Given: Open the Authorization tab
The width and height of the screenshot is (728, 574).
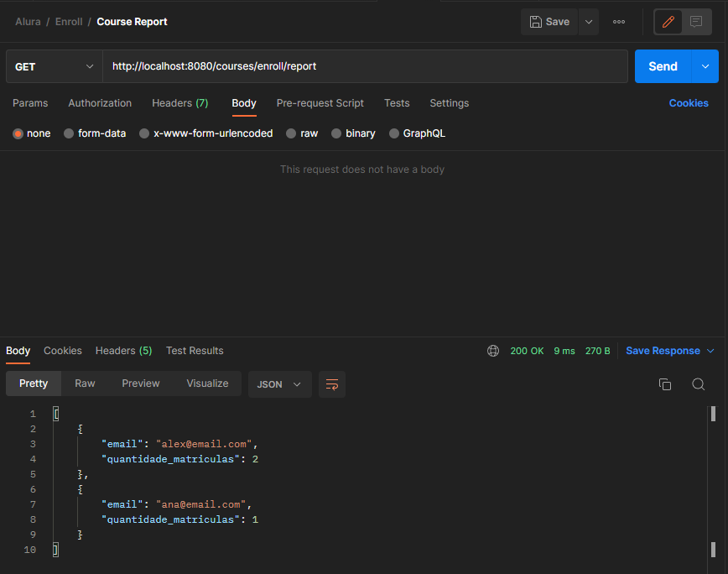Looking at the screenshot, I should click(100, 103).
